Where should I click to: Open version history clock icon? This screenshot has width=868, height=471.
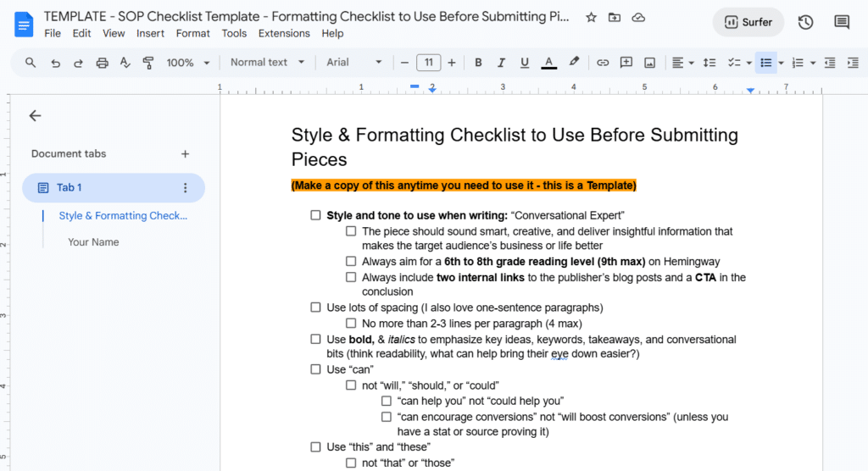point(805,22)
